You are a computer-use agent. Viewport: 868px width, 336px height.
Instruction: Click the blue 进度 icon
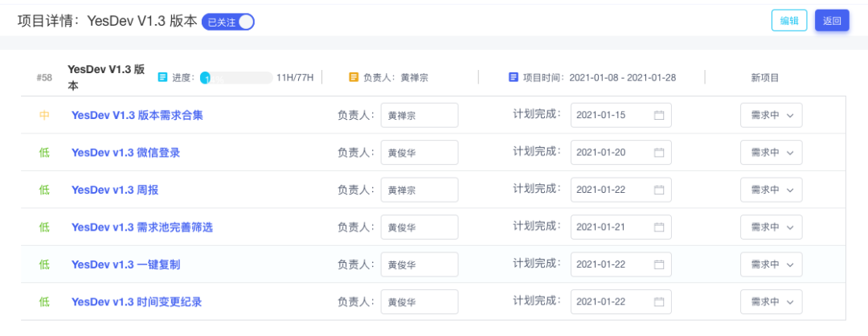click(162, 77)
